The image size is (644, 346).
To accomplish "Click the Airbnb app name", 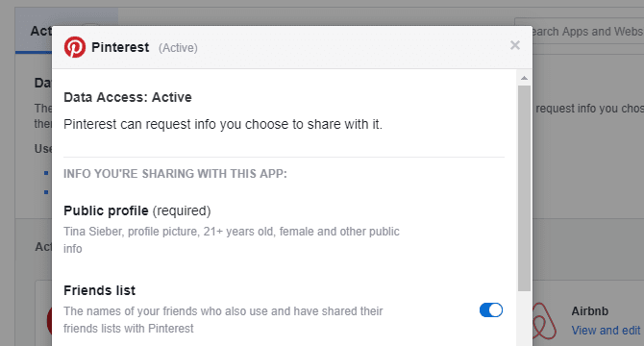I will (590, 311).
